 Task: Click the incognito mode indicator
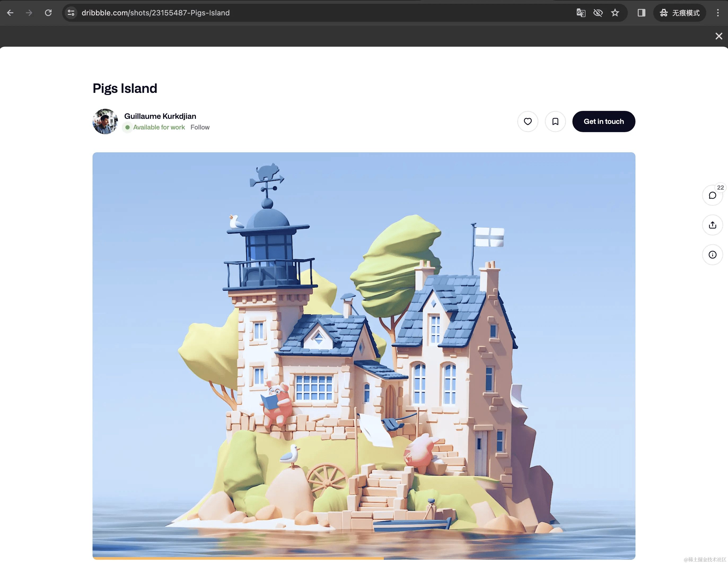tap(679, 13)
